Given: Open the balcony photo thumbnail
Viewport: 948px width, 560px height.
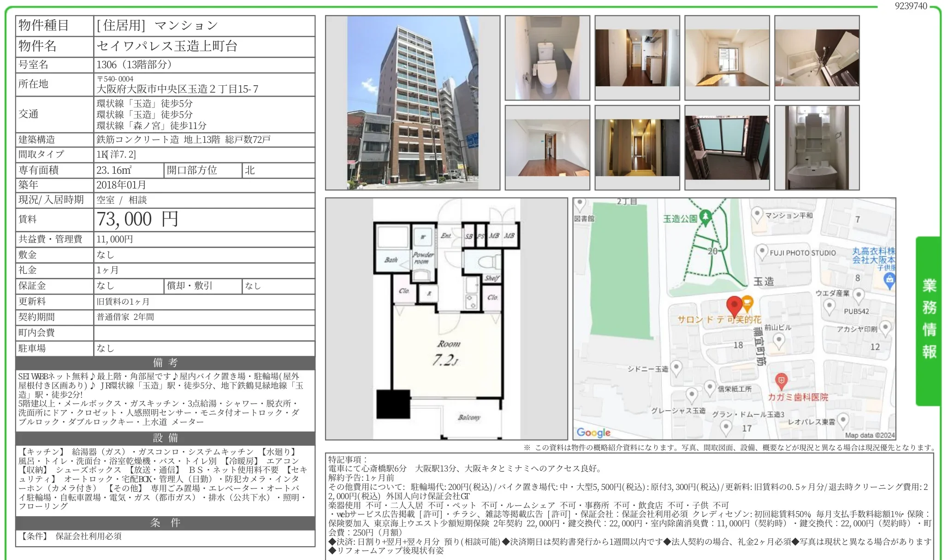Looking at the screenshot, I should coord(727,147).
